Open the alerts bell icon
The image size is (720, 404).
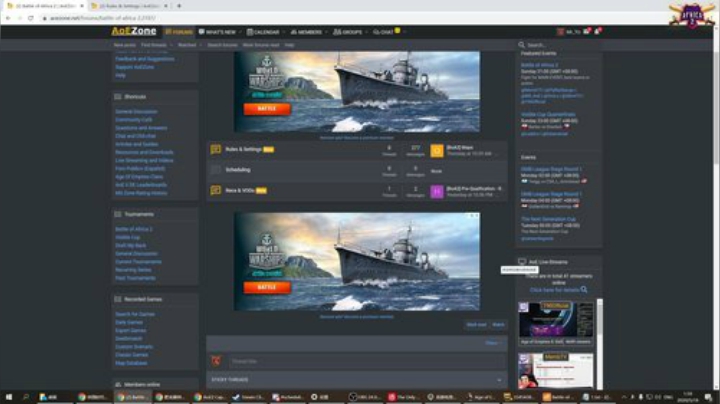click(597, 31)
